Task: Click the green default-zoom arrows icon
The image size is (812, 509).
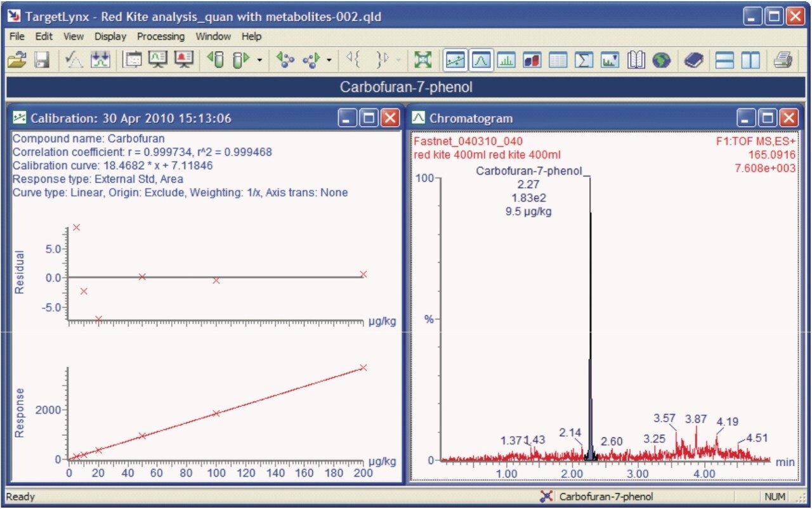Action: pos(422,60)
